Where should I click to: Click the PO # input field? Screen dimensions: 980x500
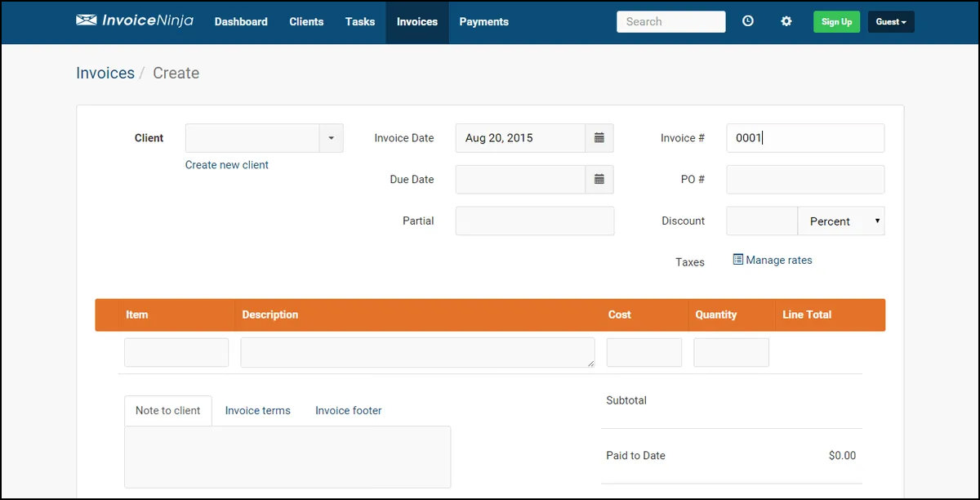pos(804,180)
